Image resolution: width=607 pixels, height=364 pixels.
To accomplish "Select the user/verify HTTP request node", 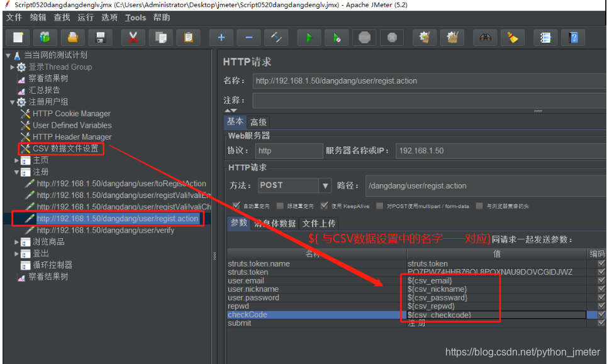I will (x=105, y=230).
